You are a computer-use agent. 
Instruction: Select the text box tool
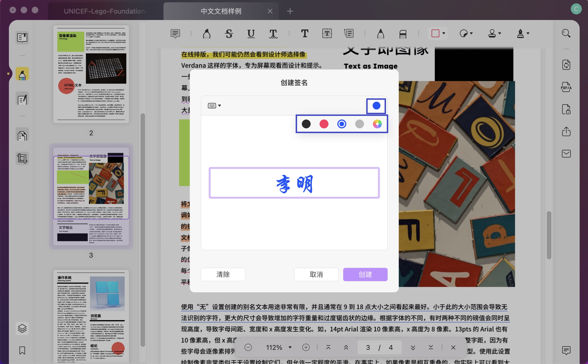327,34
